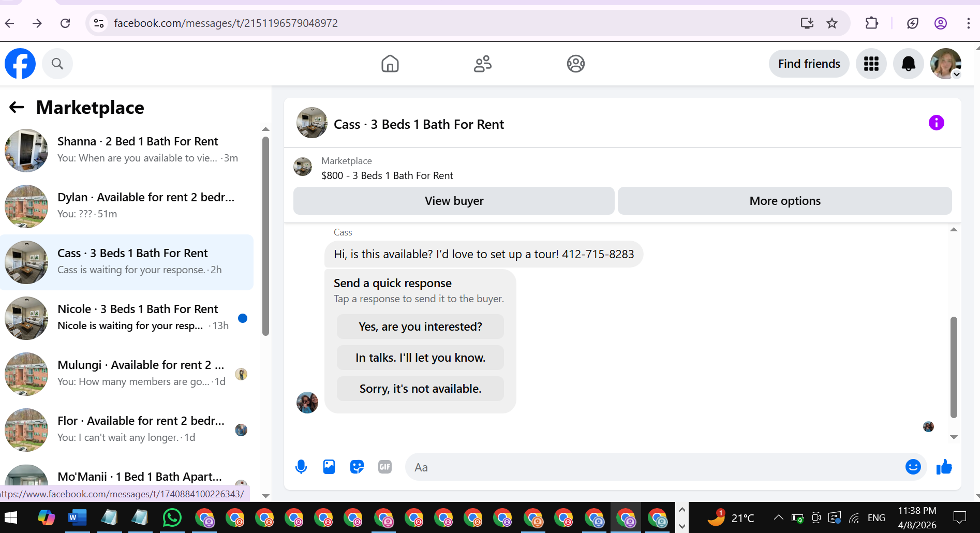Open Chrome three-dot menu
The width and height of the screenshot is (980, 533).
968,23
